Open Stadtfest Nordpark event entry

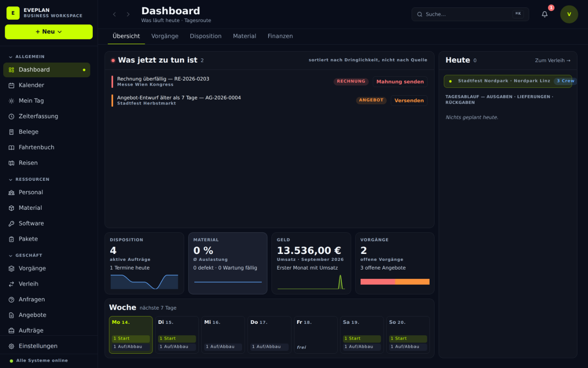coord(508,81)
